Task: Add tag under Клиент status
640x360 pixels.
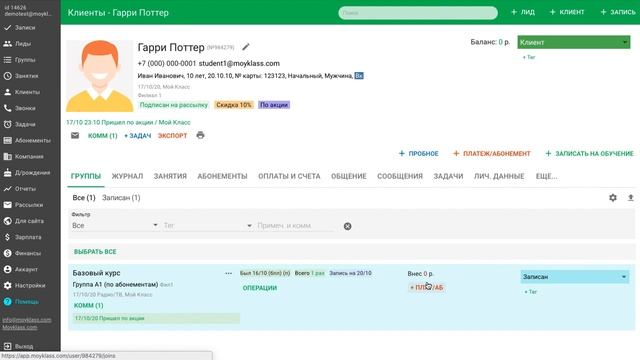Action: click(529, 57)
